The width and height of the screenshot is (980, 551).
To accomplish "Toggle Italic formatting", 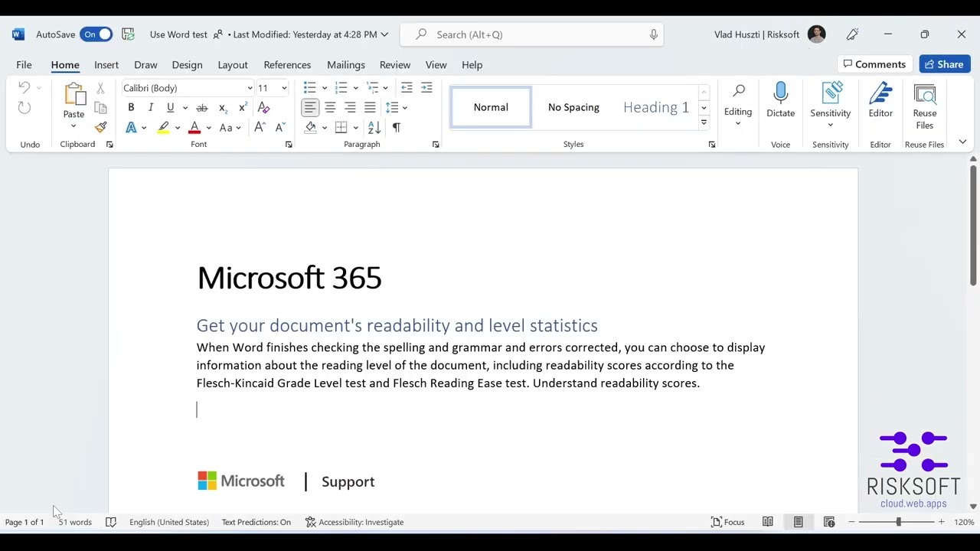I will pos(151,108).
